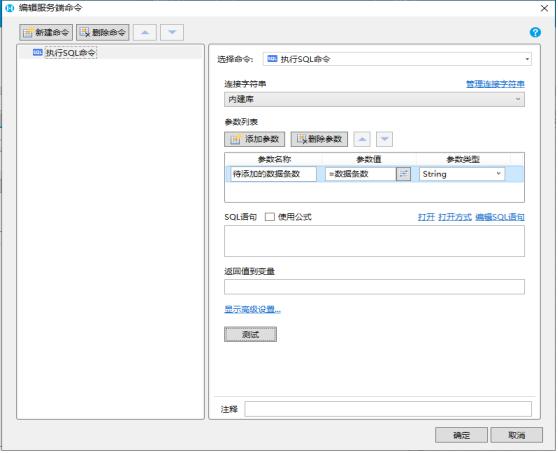The image size is (558, 453).
Task: Move the selected command up using top arrow
Action: (144, 32)
